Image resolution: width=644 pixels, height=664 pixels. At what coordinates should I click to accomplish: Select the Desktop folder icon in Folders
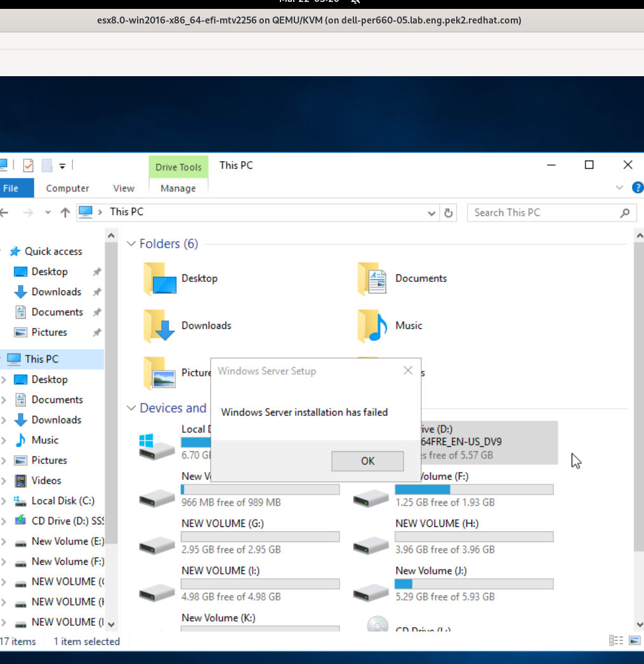tap(160, 279)
